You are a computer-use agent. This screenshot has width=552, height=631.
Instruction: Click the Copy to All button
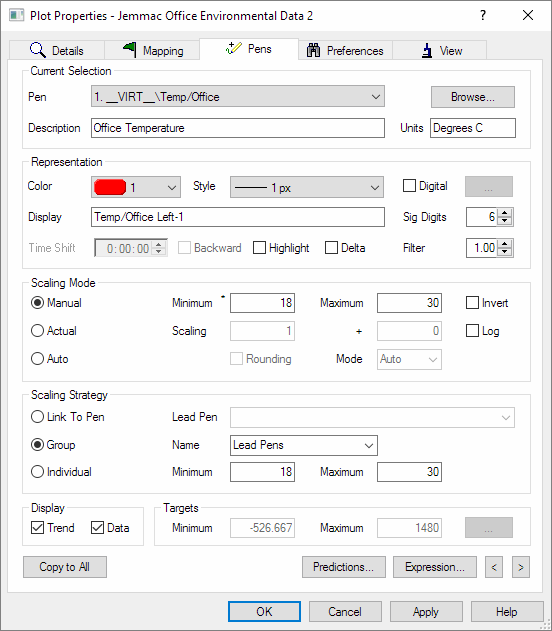coord(65,567)
